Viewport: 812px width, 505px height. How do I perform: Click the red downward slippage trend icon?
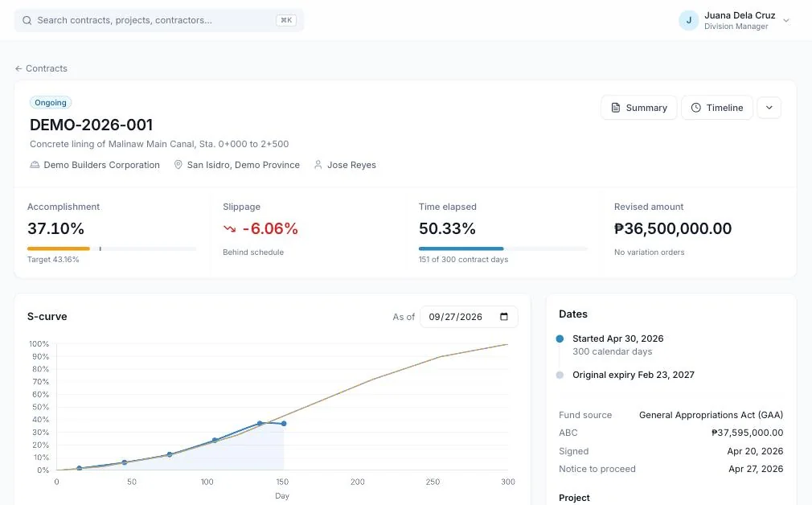229,228
